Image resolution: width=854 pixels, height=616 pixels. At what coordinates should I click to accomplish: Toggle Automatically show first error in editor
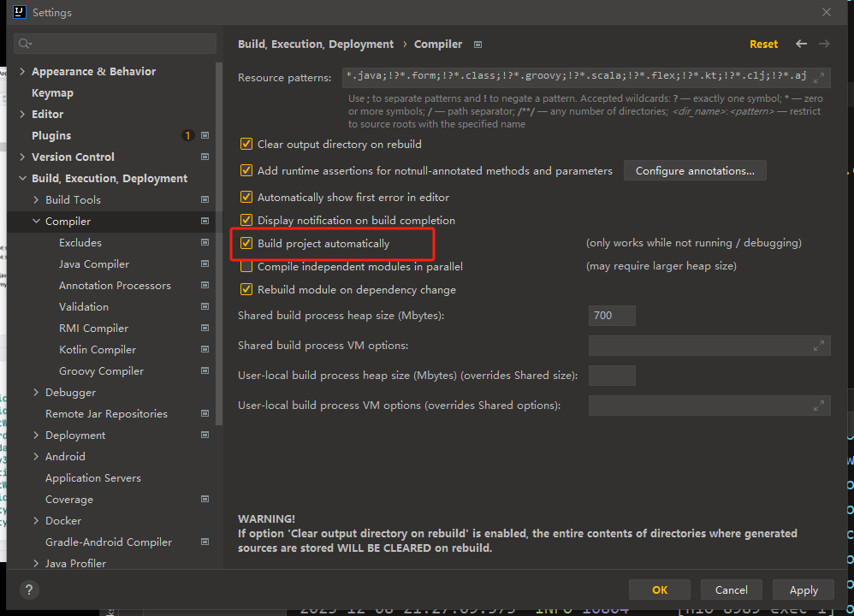click(246, 197)
